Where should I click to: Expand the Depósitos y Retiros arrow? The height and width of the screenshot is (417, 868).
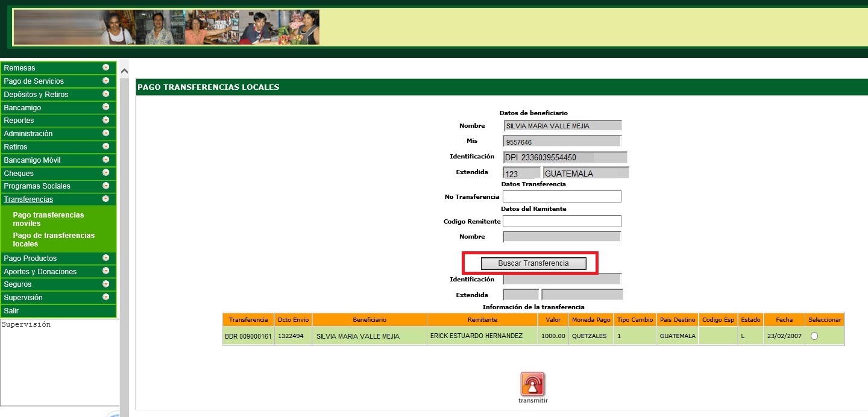pyautogui.click(x=106, y=94)
